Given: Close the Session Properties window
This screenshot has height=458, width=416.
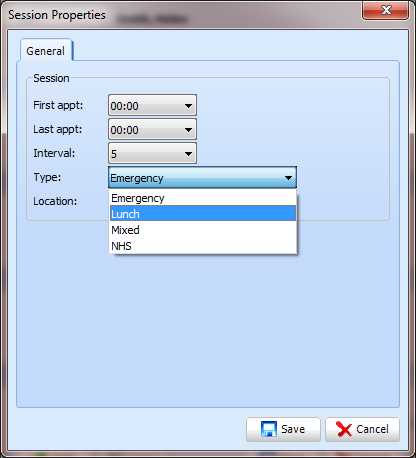Looking at the screenshot, I should tap(386, 10).
